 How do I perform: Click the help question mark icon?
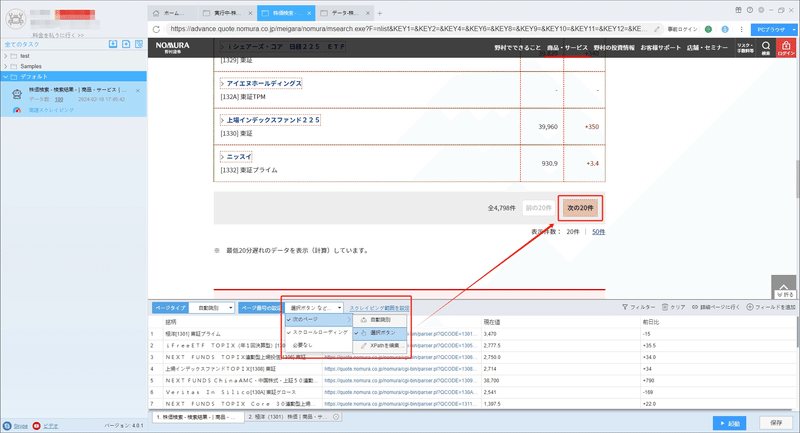[749, 10]
